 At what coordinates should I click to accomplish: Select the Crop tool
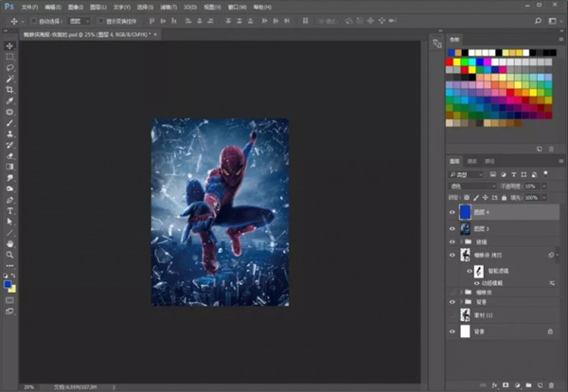[x=9, y=90]
